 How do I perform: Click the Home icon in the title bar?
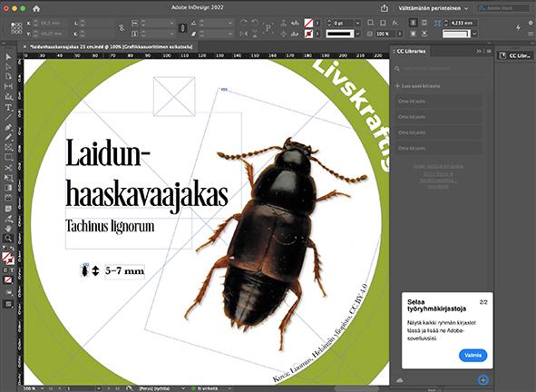pos(36,8)
